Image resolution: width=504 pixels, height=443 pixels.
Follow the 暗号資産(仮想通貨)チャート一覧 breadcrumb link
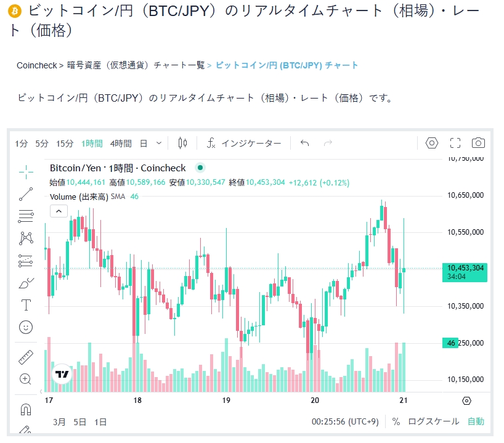136,65
